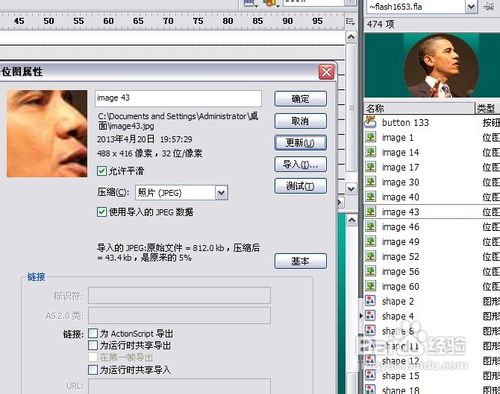Open timeline panel options menu icon
Viewport: 500px width, 394px height.
(350, 21)
